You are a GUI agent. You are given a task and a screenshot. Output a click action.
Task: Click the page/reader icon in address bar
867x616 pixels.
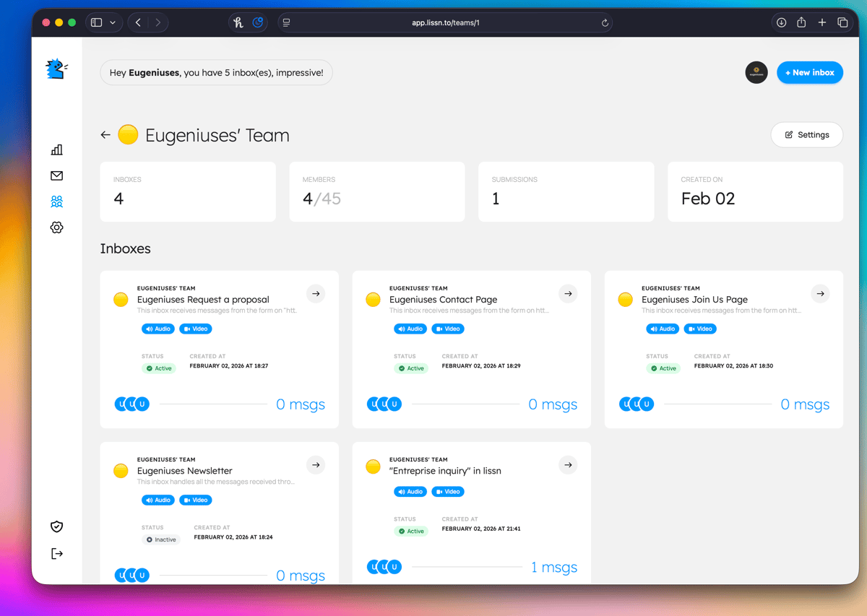pyautogui.click(x=287, y=22)
